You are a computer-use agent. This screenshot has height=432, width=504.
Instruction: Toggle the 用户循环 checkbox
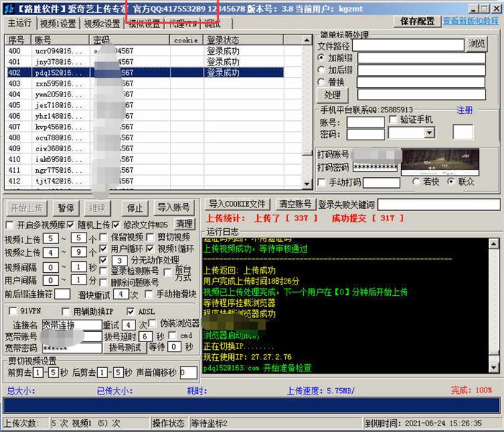(104, 248)
